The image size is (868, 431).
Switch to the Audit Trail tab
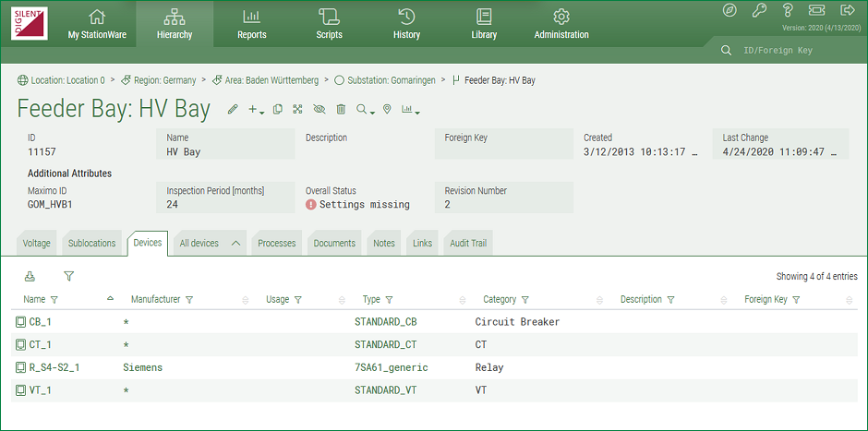[469, 244]
